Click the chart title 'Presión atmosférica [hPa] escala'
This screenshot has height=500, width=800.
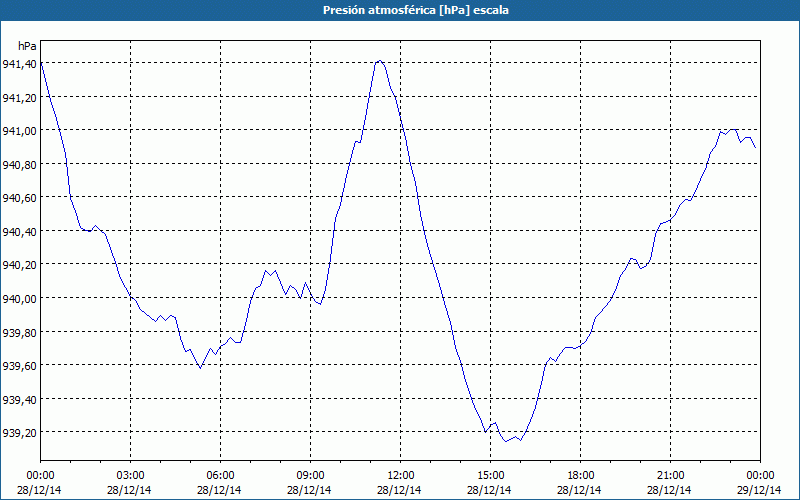coord(416,10)
